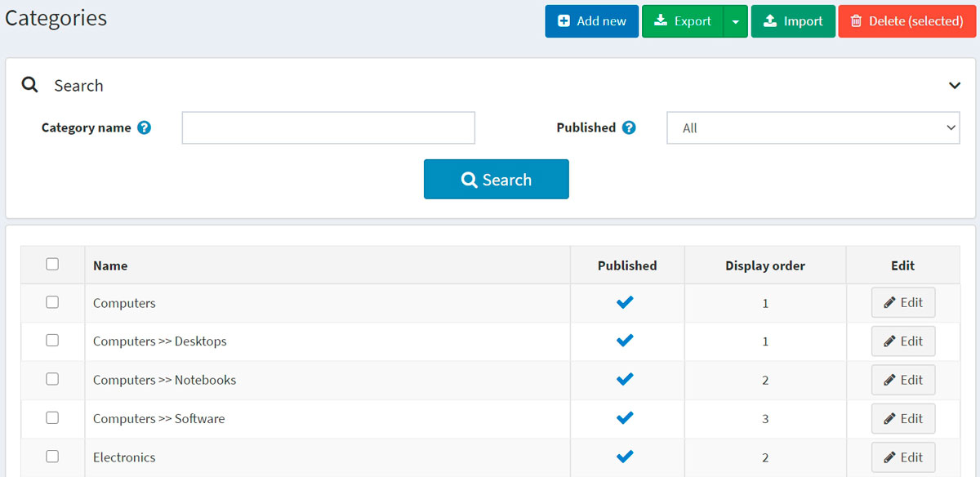980x477 pixels.
Task: Toggle the select-all checkbox in table header
Action: 52,264
